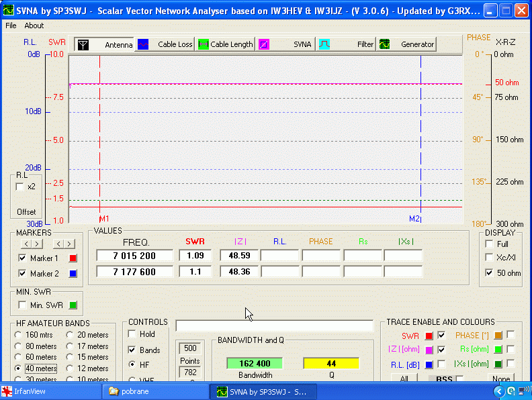This screenshot has height=400, width=532.
Task: Activate the SVNA mode button
Action: point(286,44)
